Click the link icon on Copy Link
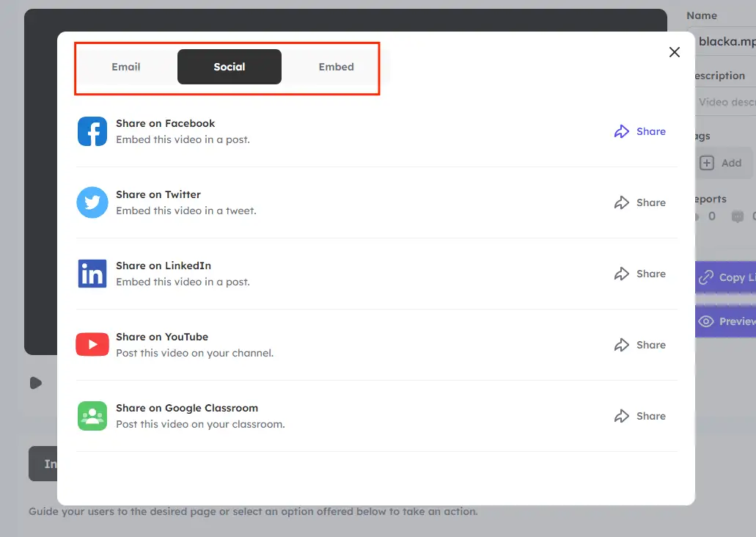Image resolution: width=756 pixels, height=537 pixels. pyautogui.click(x=706, y=277)
